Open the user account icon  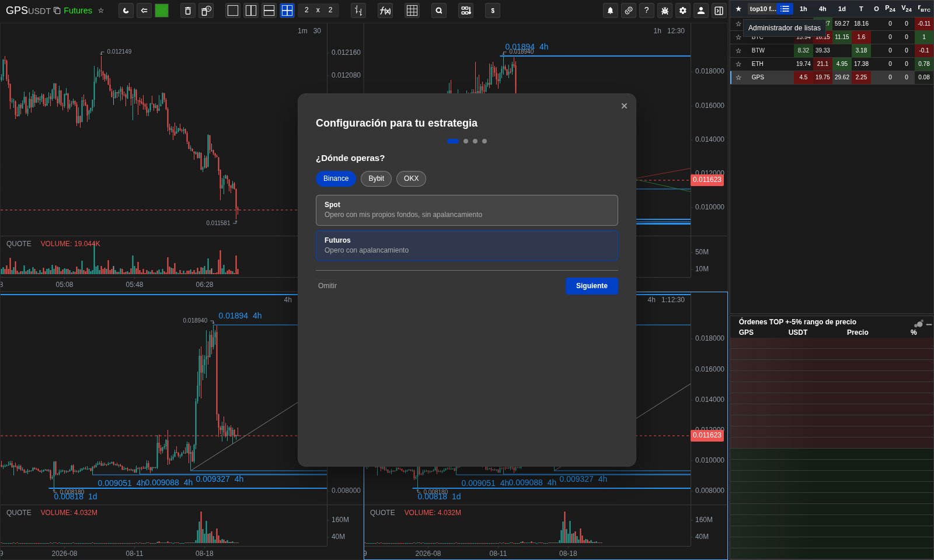(x=701, y=10)
